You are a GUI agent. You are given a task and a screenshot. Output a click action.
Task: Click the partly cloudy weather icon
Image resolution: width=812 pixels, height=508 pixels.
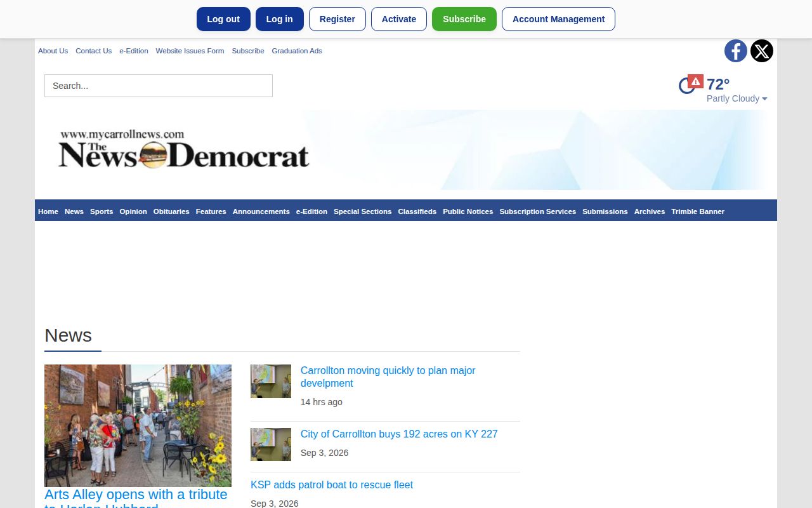click(686, 86)
